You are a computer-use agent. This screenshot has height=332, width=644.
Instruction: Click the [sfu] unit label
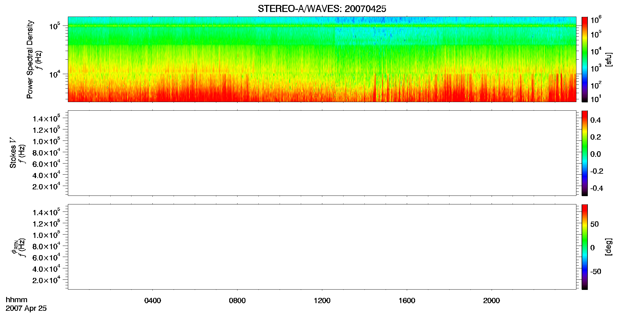tap(609, 59)
